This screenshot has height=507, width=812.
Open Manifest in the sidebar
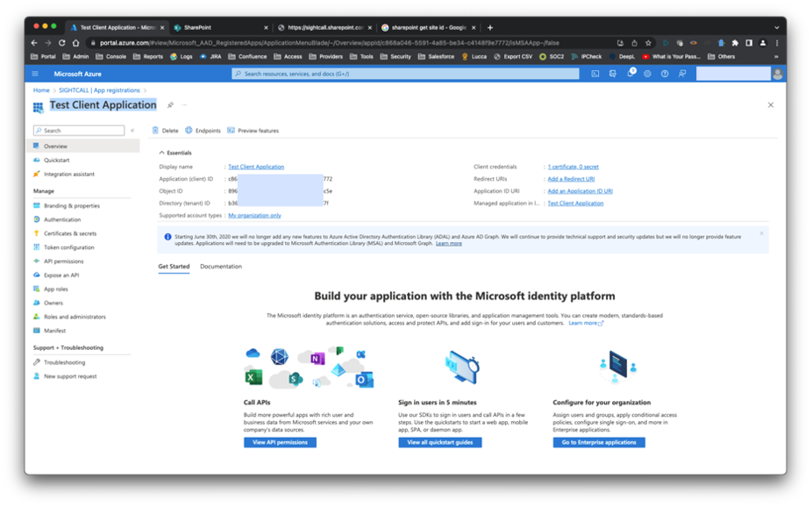click(x=54, y=331)
